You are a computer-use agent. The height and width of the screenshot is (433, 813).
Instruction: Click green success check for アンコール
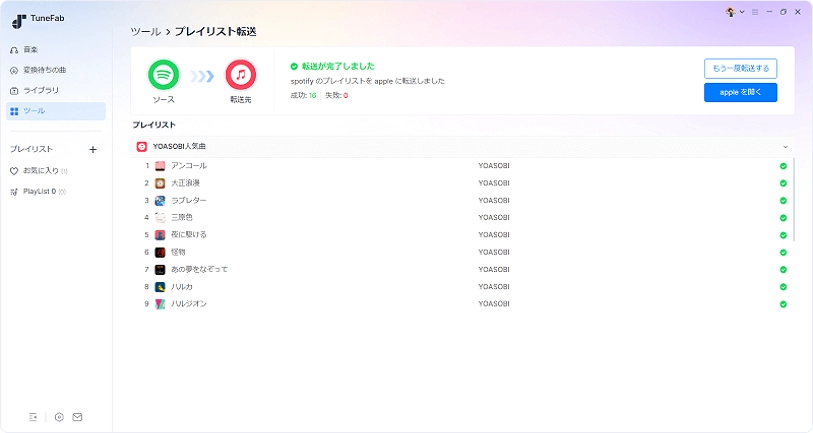click(x=783, y=166)
